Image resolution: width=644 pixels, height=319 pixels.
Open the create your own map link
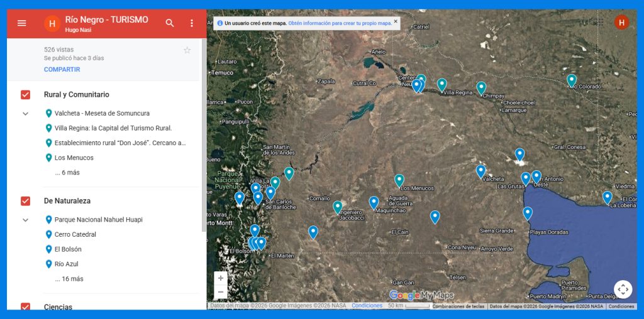pos(340,23)
